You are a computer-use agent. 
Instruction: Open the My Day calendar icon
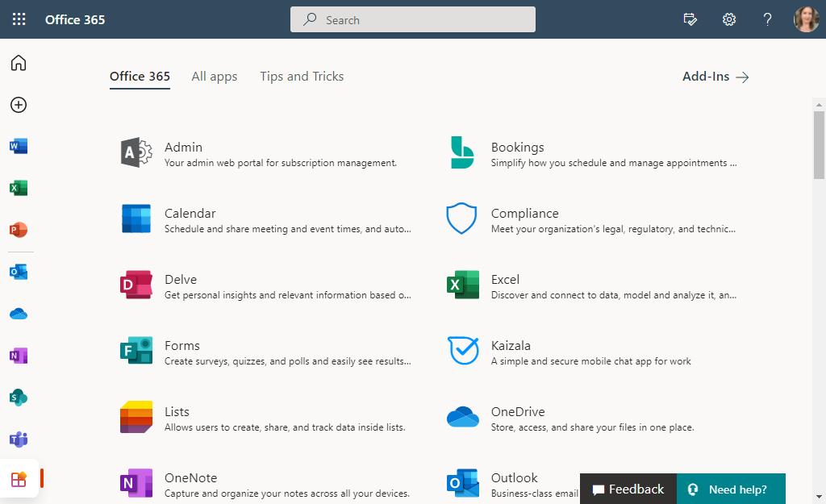pos(690,19)
